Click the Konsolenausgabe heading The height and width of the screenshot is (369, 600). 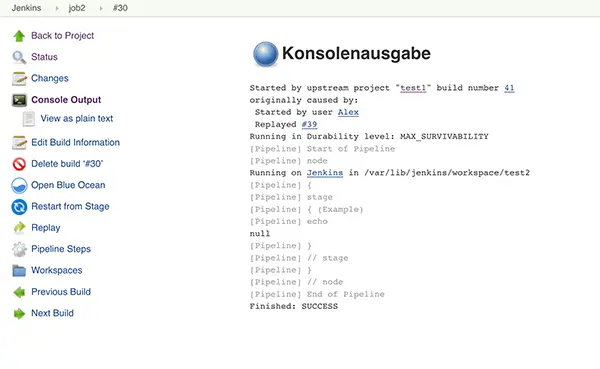[356, 54]
